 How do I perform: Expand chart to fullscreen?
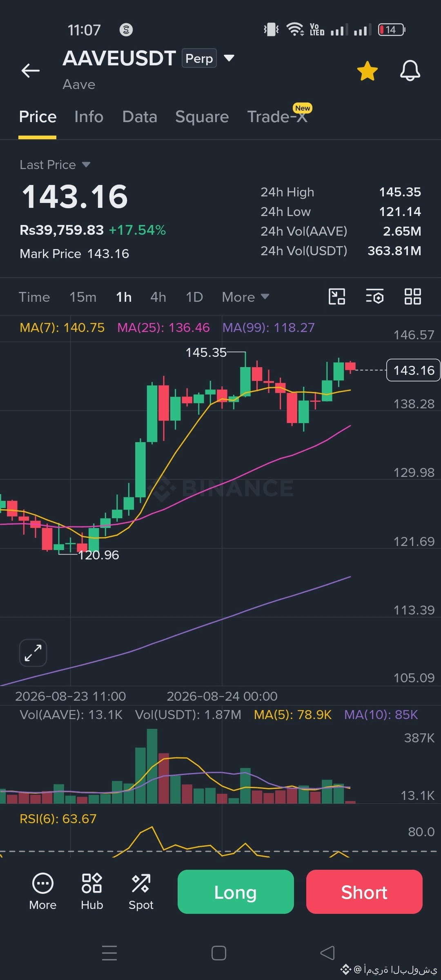(x=33, y=653)
